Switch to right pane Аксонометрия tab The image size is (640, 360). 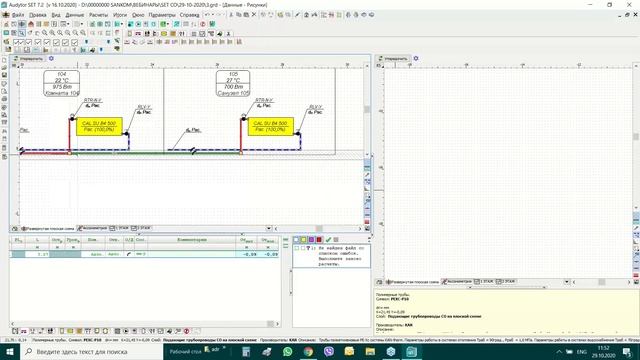tap(457, 282)
